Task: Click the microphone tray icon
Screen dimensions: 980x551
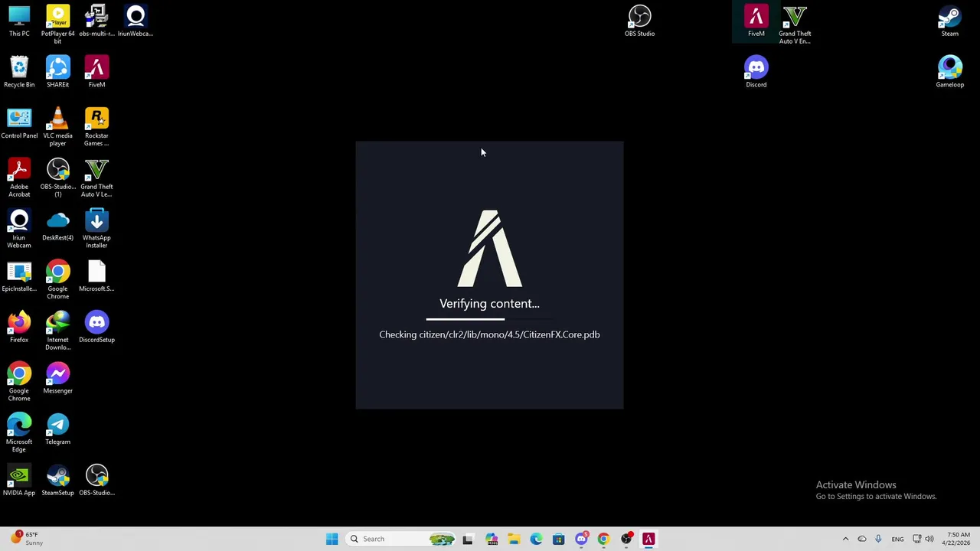Action: 878,539
